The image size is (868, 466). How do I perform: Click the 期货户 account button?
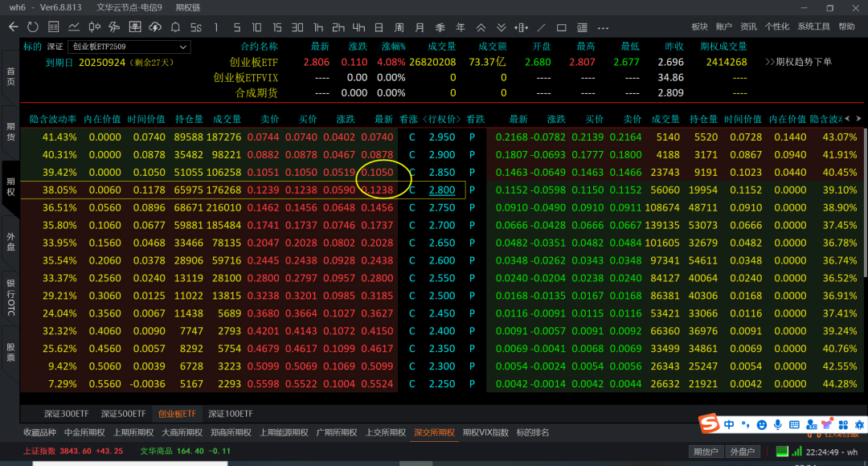pos(706,452)
